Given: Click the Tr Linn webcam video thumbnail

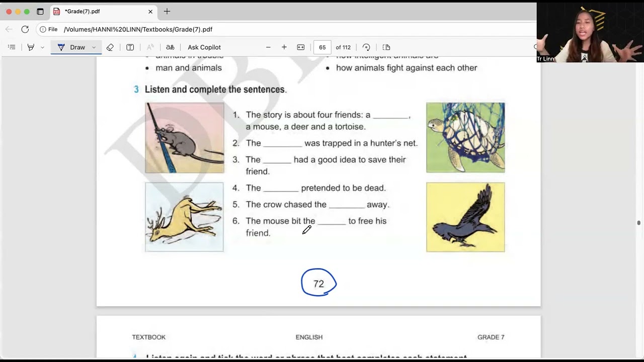Looking at the screenshot, I should point(590,32).
